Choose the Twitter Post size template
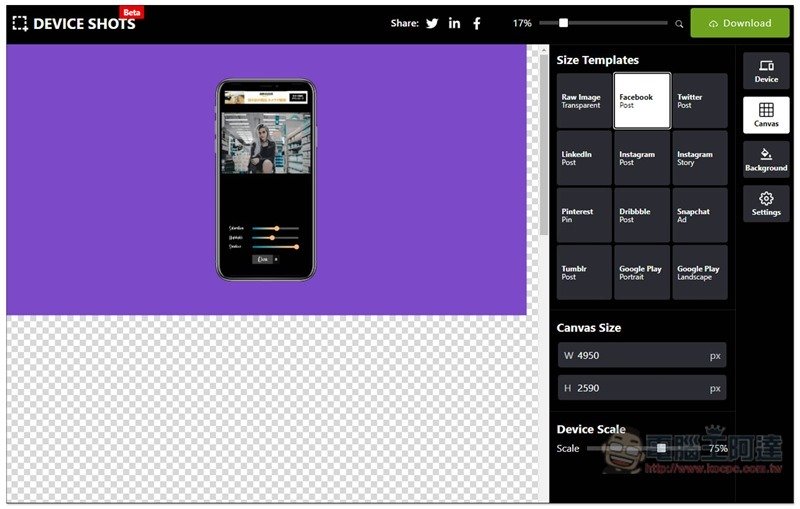The width and height of the screenshot is (800, 509). pos(699,101)
